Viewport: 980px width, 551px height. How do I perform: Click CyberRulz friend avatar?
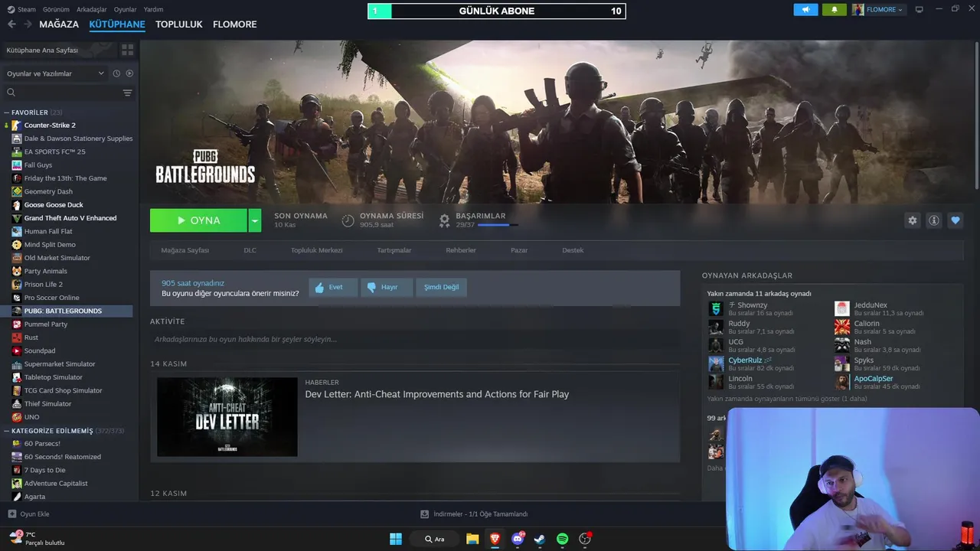coord(716,364)
